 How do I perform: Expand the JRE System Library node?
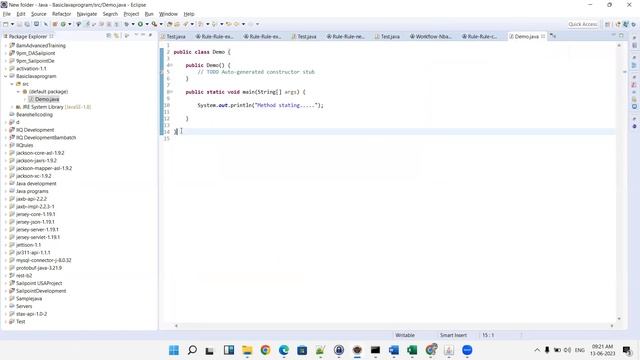12,107
